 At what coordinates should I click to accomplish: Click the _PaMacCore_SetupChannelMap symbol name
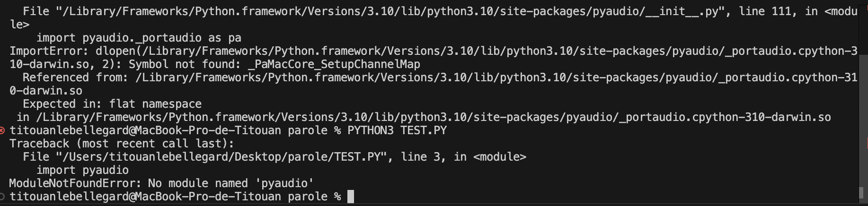click(x=334, y=64)
